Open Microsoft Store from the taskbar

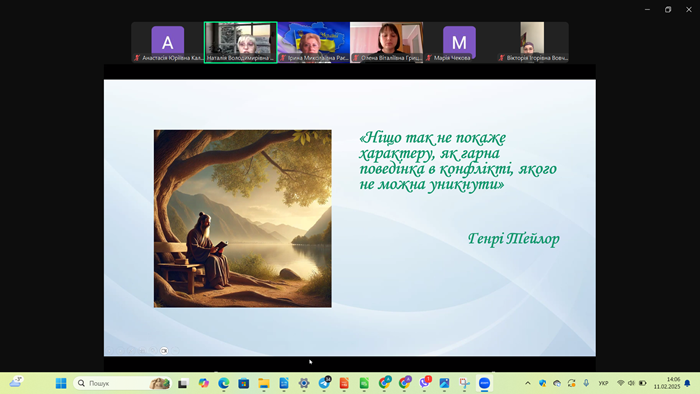(x=244, y=383)
